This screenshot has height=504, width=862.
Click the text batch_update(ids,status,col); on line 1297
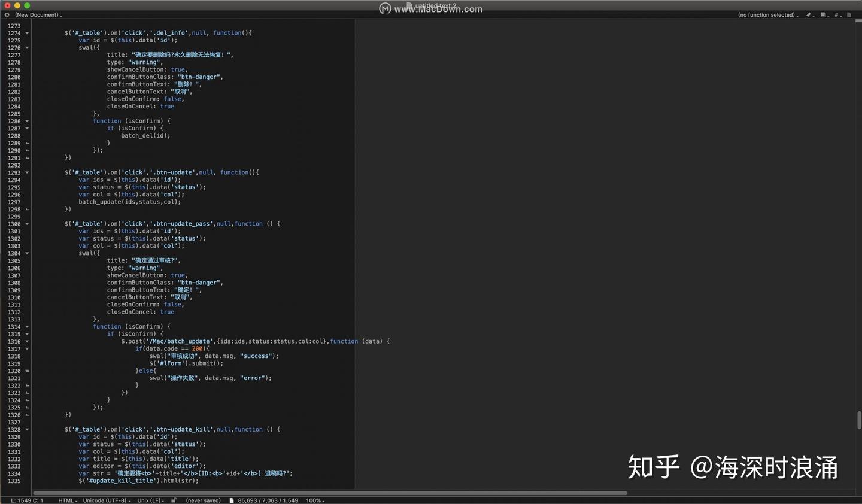point(129,202)
